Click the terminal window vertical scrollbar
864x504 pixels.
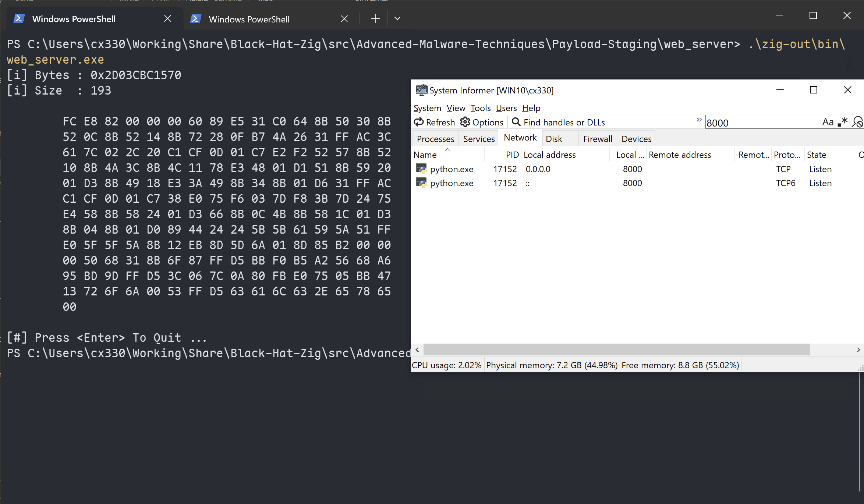(860, 432)
